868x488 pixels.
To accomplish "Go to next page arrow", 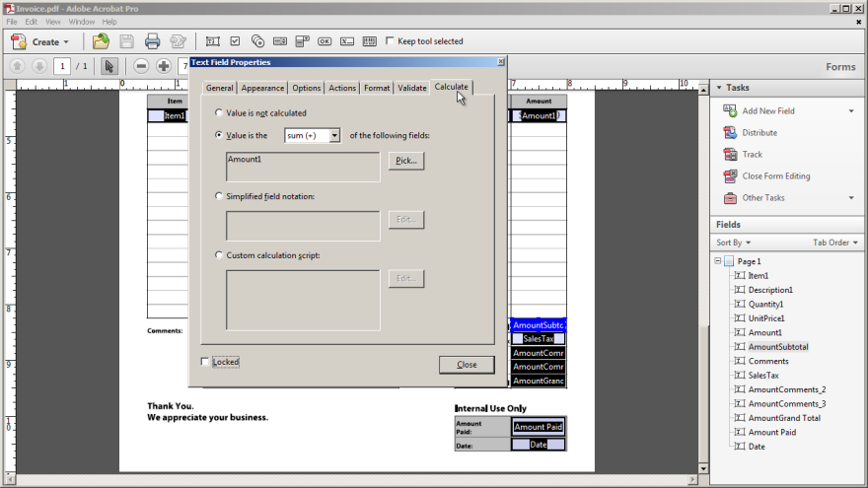I will tap(39, 66).
